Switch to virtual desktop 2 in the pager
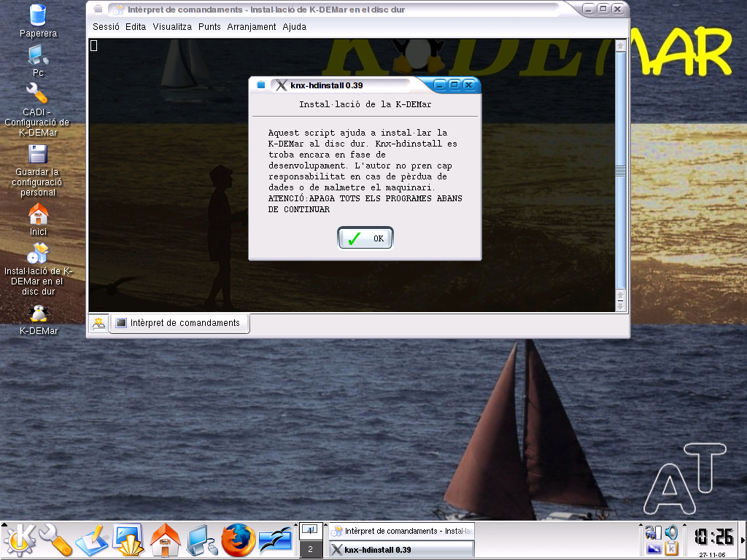The height and width of the screenshot is (560, 747). (x=310, y=549)
